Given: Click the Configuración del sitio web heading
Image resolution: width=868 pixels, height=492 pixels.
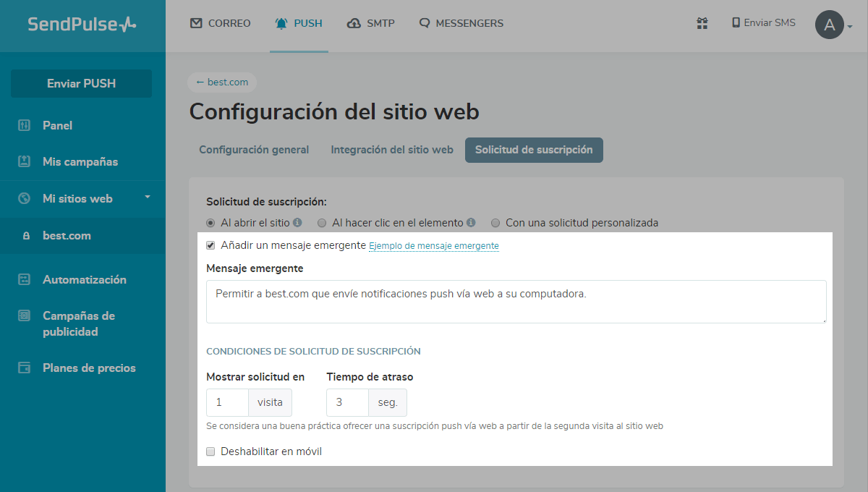Looking at the screenshot, I should [x=334, y=112].
